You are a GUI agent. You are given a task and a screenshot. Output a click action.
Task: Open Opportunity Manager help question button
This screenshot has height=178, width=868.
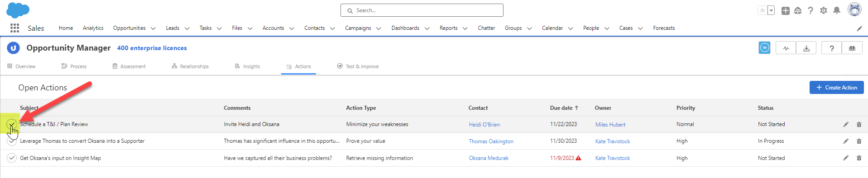[832, 48]
